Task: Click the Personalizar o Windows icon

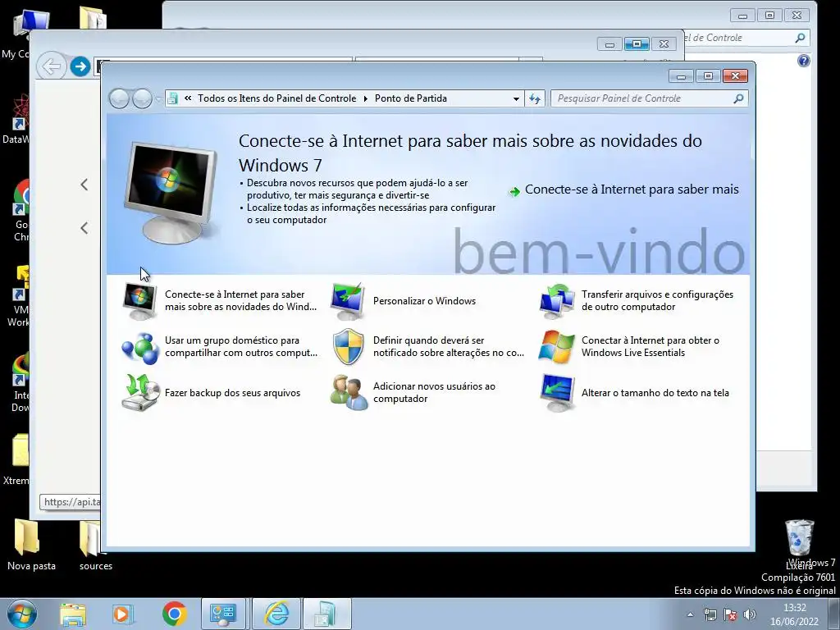Action: pyautogui.click(x=348, y=300)
